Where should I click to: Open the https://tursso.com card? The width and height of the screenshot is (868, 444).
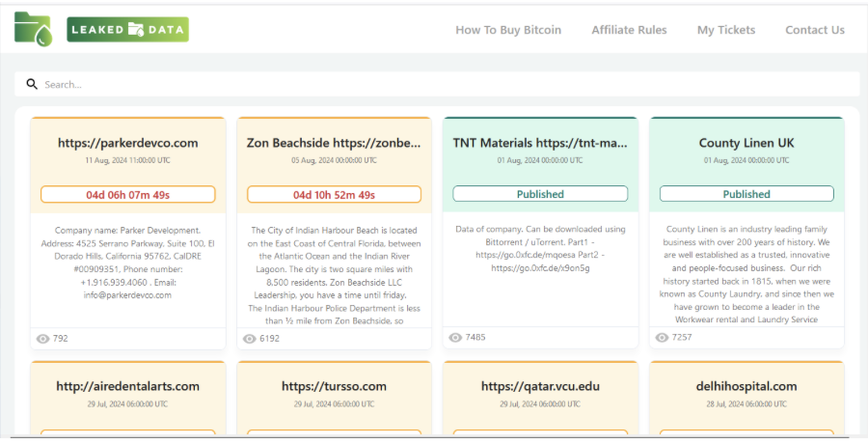click(334, 386)
